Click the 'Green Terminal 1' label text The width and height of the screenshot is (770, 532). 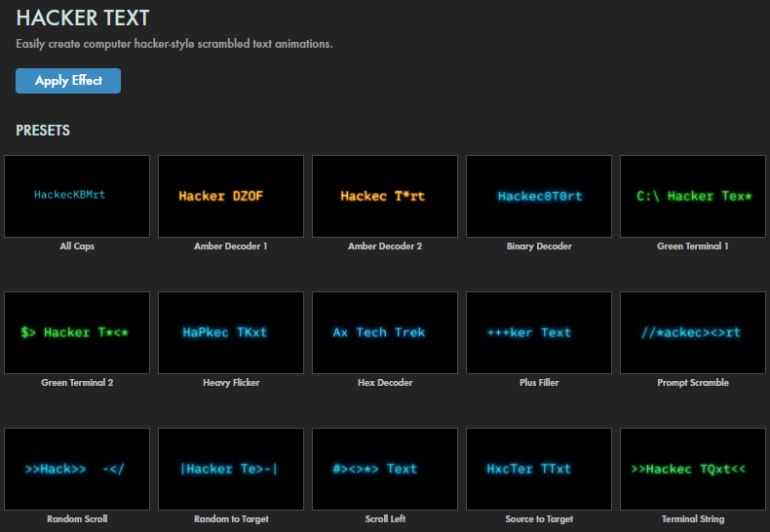pos(693,247)
